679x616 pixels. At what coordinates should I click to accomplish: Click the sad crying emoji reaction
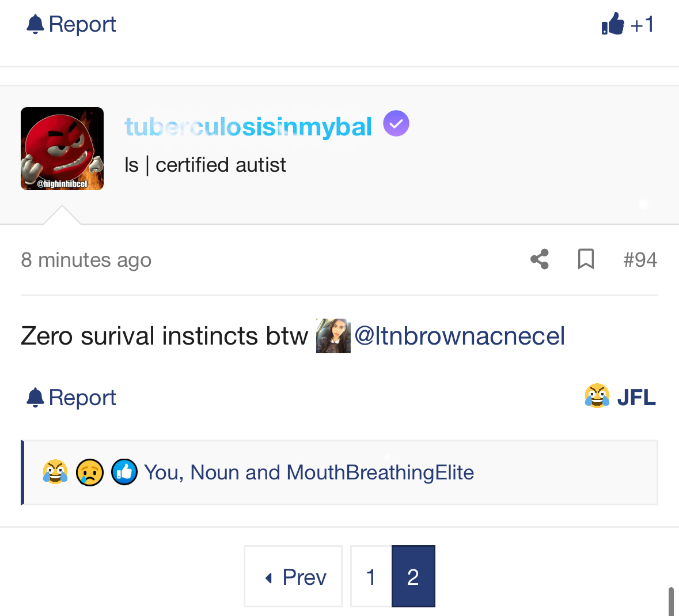click(90, 473)
